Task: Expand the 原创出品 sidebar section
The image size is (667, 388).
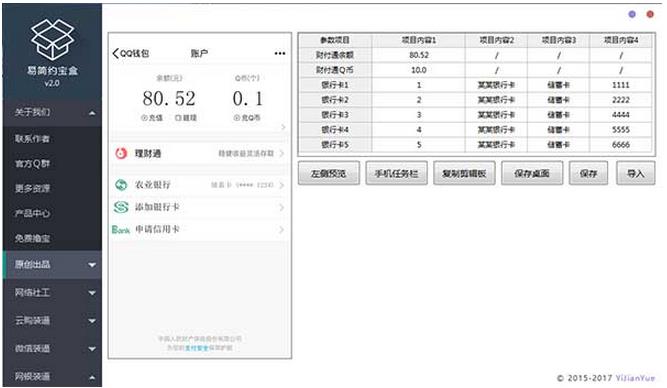Action: click(52, 265)
